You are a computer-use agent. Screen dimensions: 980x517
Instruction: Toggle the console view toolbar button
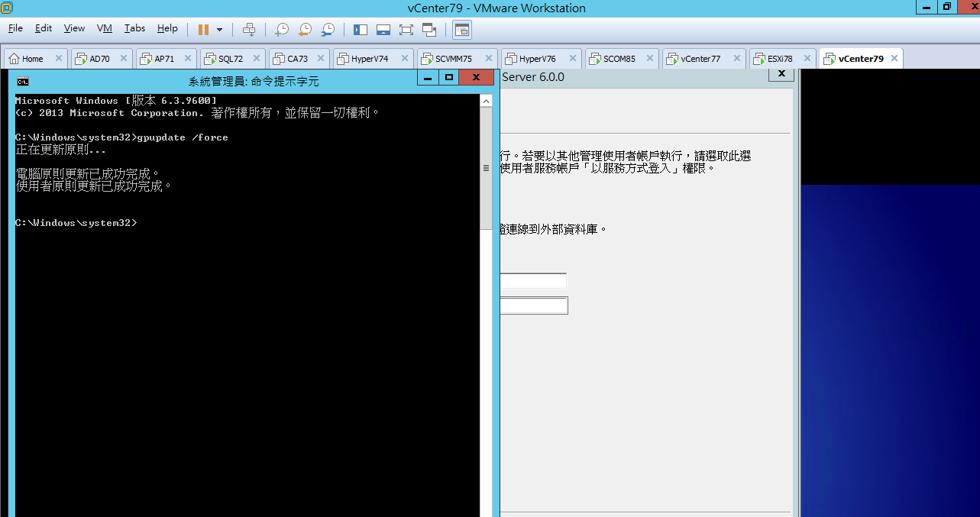tap(462, 29)
